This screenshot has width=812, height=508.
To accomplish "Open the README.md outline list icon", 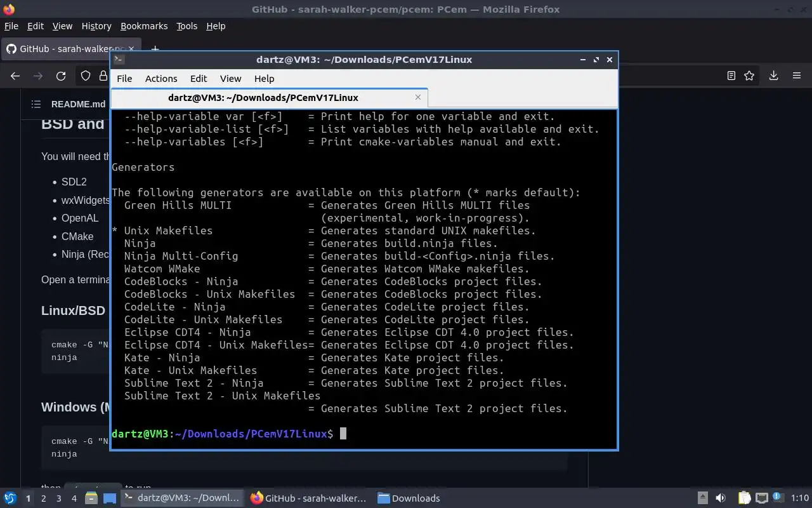I will pyautogui.click(x=36, y=104).
